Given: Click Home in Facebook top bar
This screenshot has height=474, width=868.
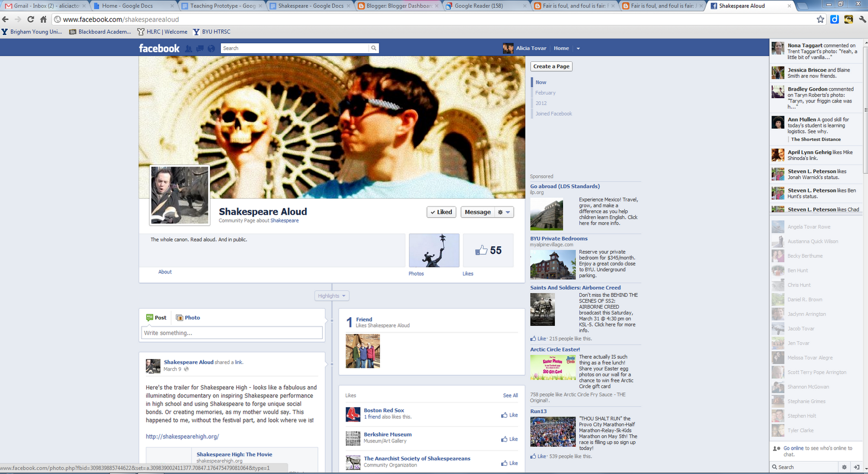Looking at the screenshot, I should [x=561, y=48].
